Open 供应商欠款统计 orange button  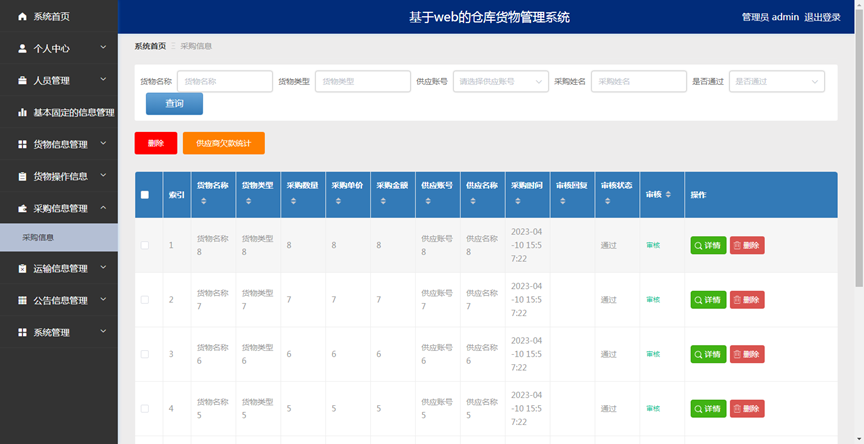[224, 143]
